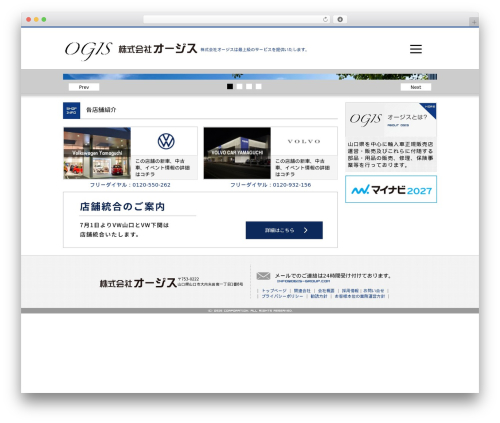Go to previous slide with Prev button

84,87
